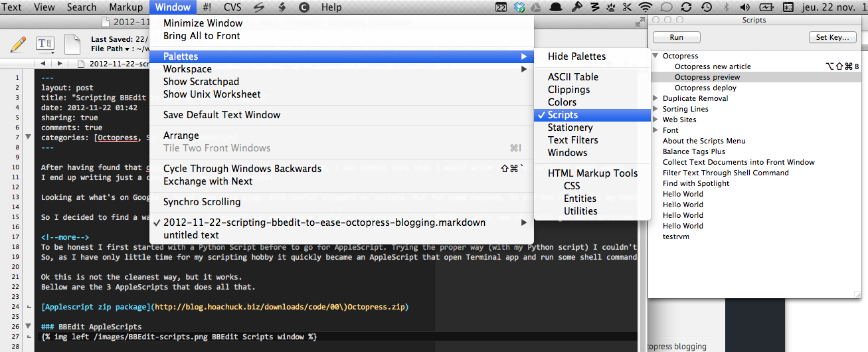Image resolution: width=868 pixels, height=352 pixels.
Task: Open the Search menu
Action: pos(82,7)
